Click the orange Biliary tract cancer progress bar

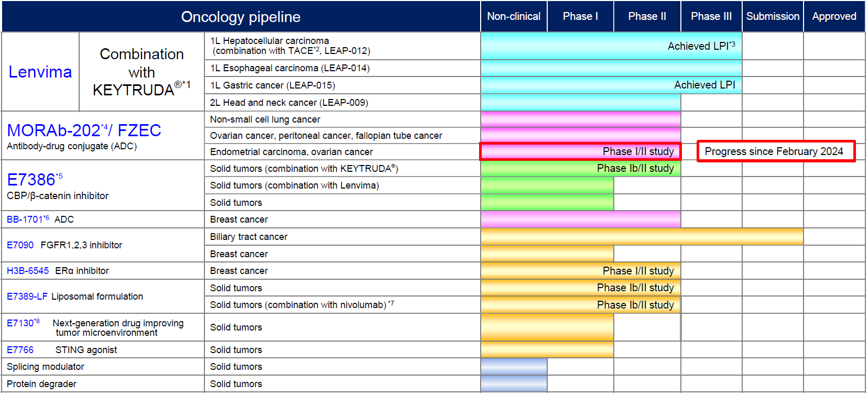point(642,237)
